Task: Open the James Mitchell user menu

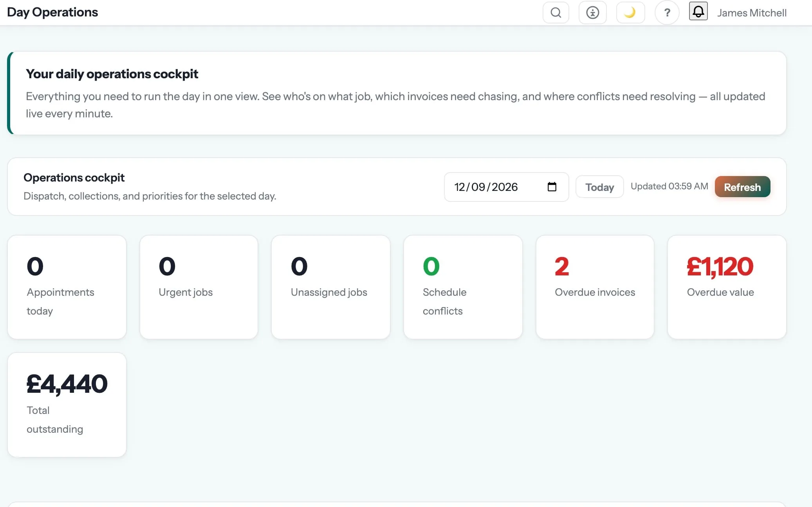Action: [x=752, y=13]
